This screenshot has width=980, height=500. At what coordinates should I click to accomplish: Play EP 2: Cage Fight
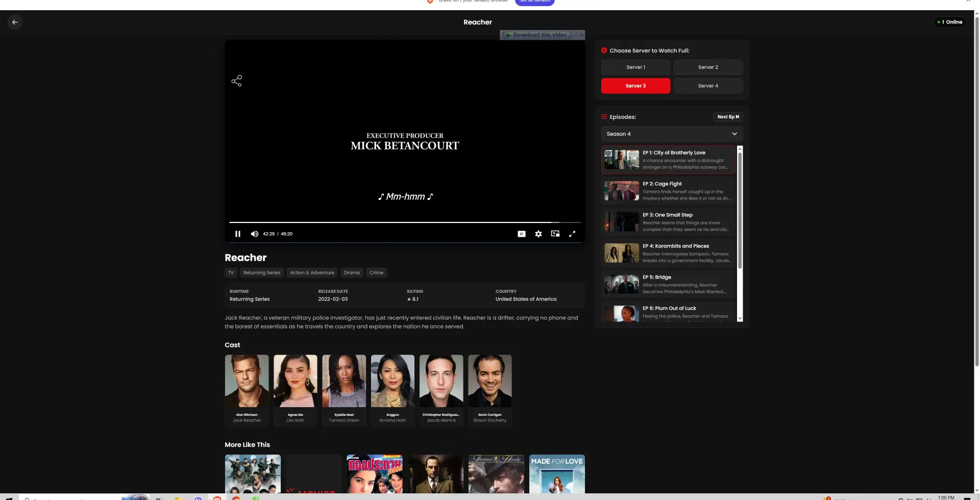click(668, 191)
